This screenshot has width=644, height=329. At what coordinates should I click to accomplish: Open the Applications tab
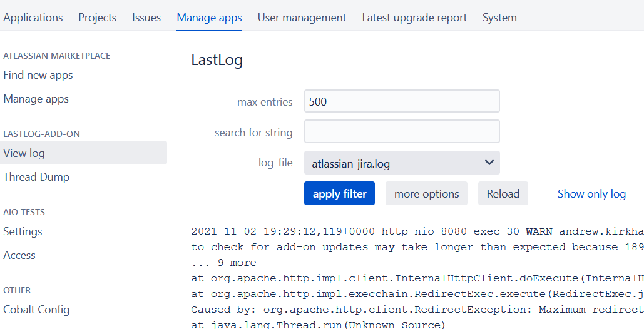pos(33,18)
